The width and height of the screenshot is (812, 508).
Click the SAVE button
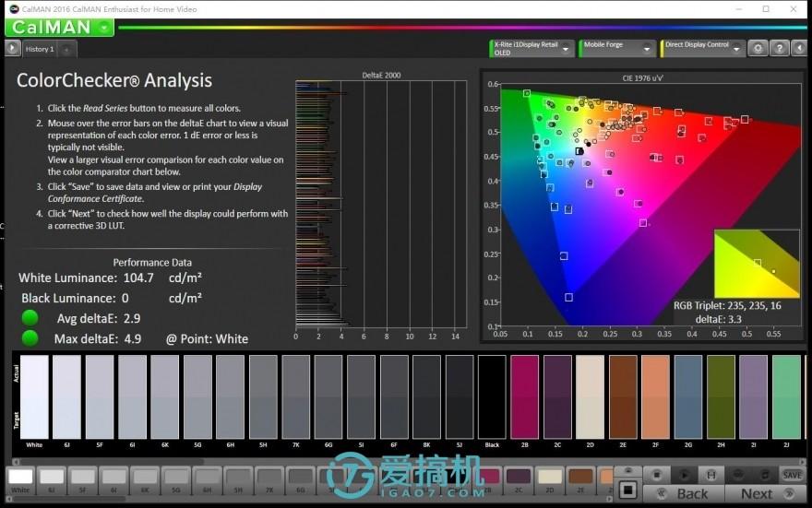(x=792, y=475)
